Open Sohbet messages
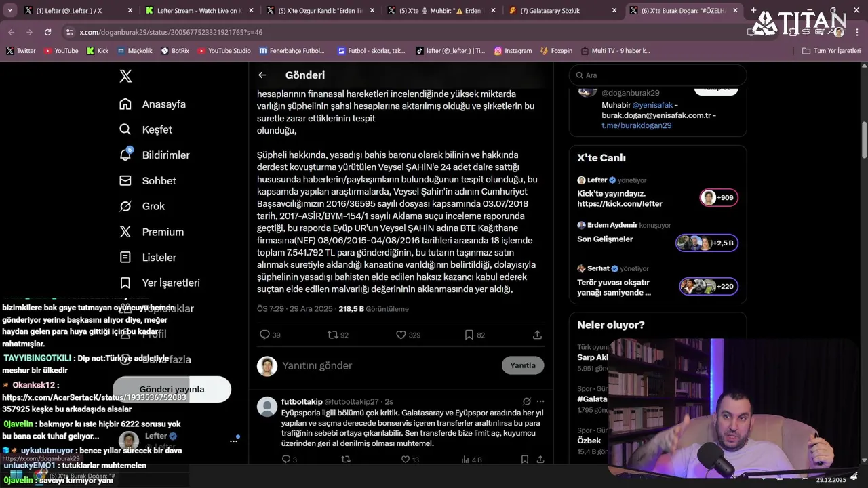This screenshot has width=868, height=488. 148,181
